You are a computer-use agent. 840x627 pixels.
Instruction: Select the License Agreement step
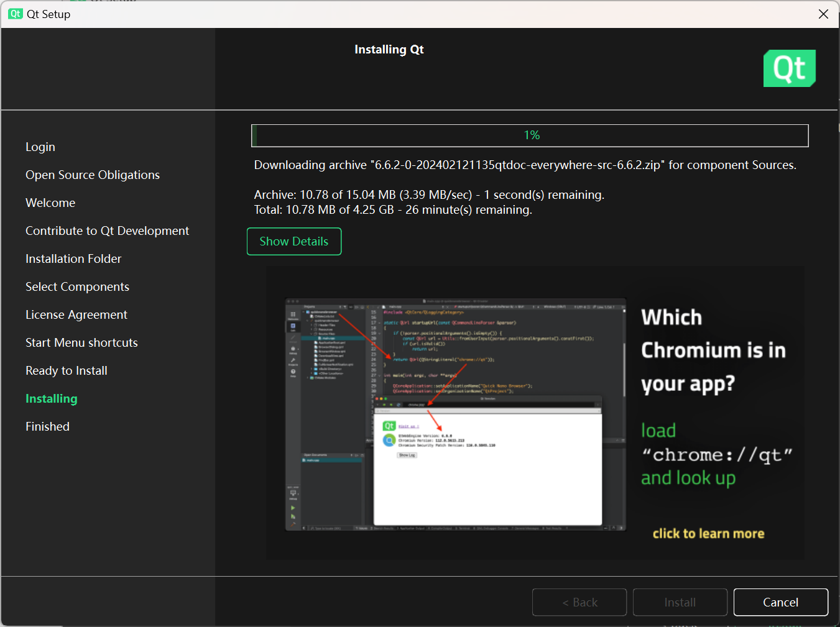coord(76,315)
